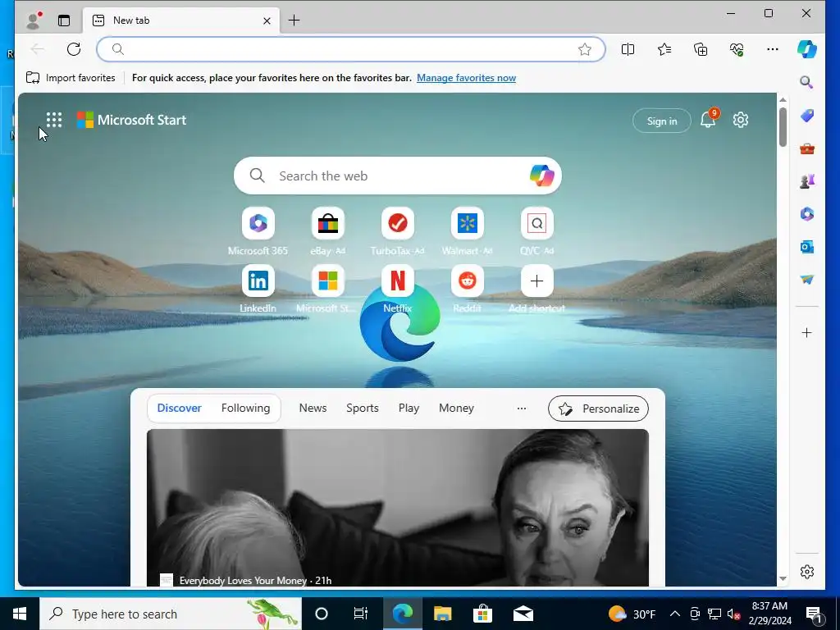The height and width of the screenshot is (630, 840).
Task: Open Browser essentials heart icon
Action: point(737,49)
